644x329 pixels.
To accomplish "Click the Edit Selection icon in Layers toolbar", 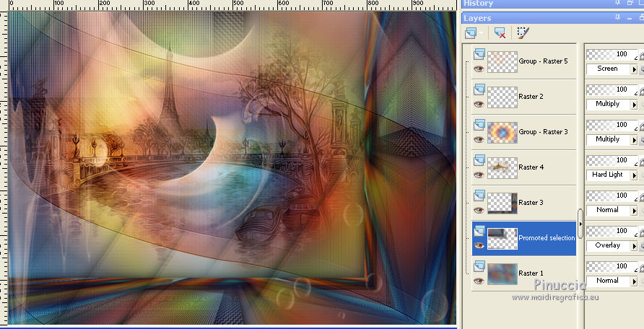I will tap(523, 32).
